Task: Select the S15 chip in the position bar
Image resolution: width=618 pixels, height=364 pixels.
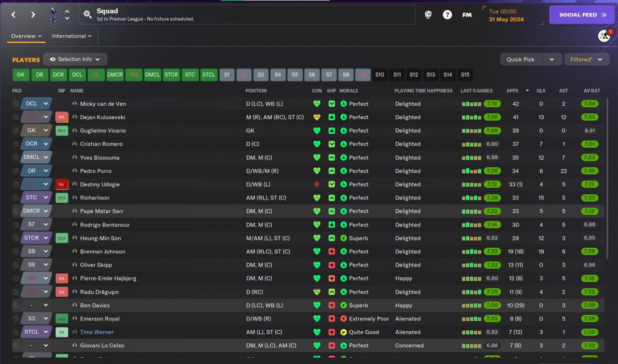Action: tap(465, 75)
